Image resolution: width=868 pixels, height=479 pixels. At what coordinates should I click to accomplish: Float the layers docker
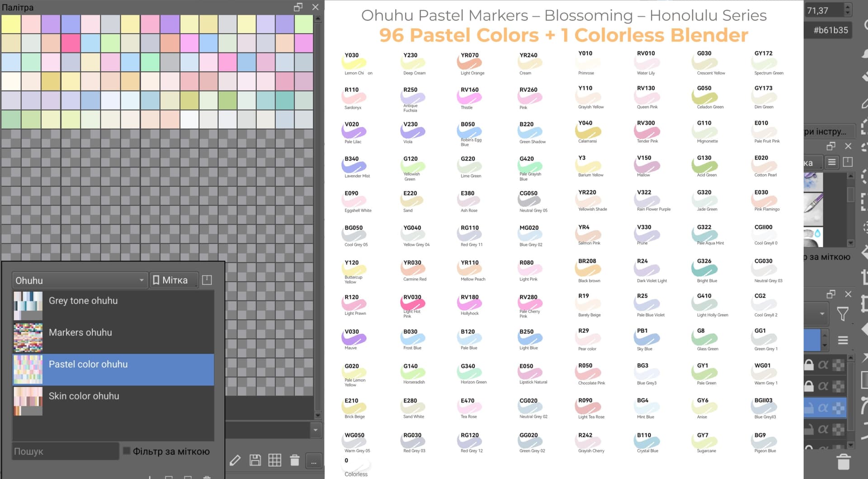tap(831, 294)
